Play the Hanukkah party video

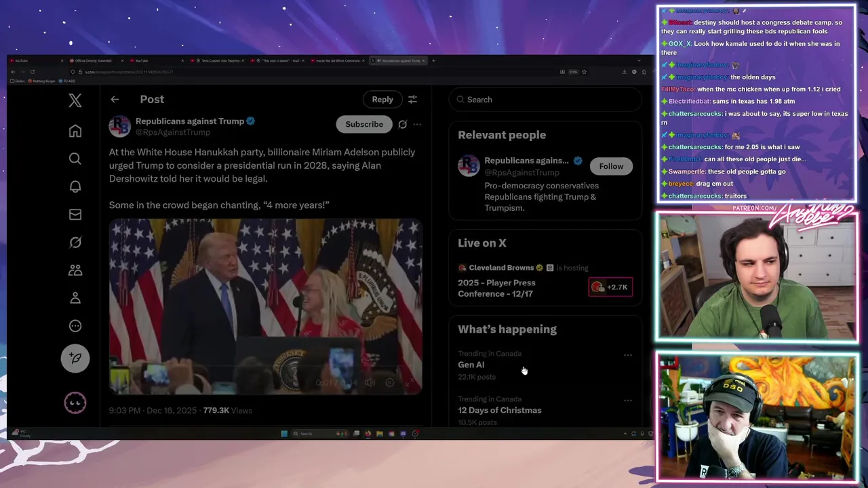click(x=266, y=306)
